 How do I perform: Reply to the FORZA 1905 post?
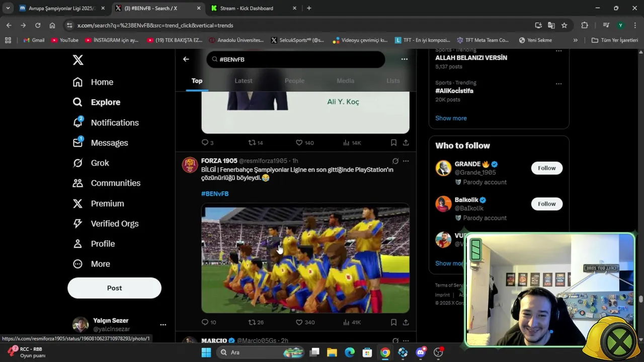click(209, 322)
